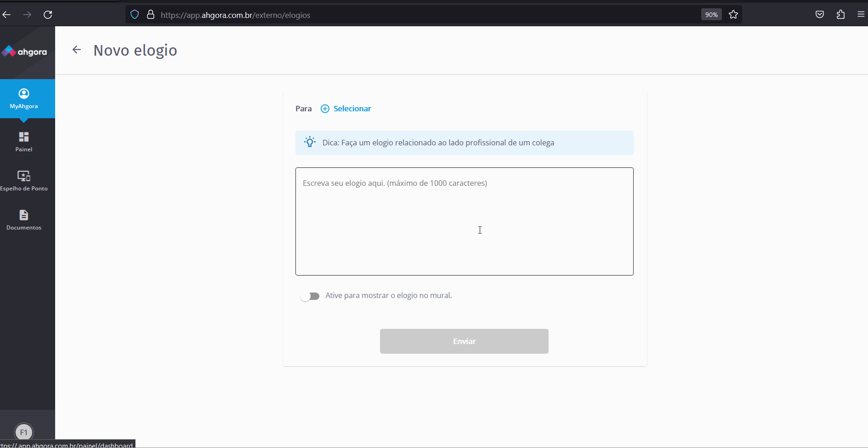Click the tracking protection shield icon
Image resolution: width=868 pixels, height=448 pixels.
coord(135,15)
